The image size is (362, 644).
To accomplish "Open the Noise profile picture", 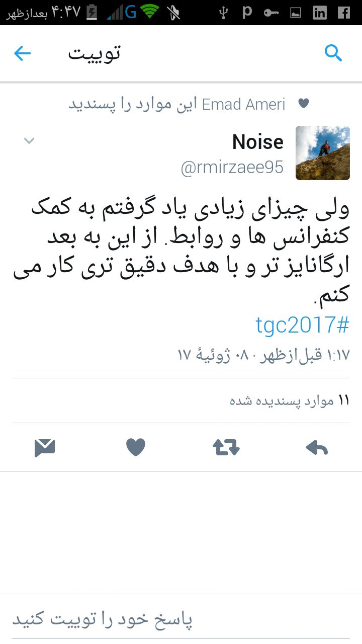I will click(323, 153).
